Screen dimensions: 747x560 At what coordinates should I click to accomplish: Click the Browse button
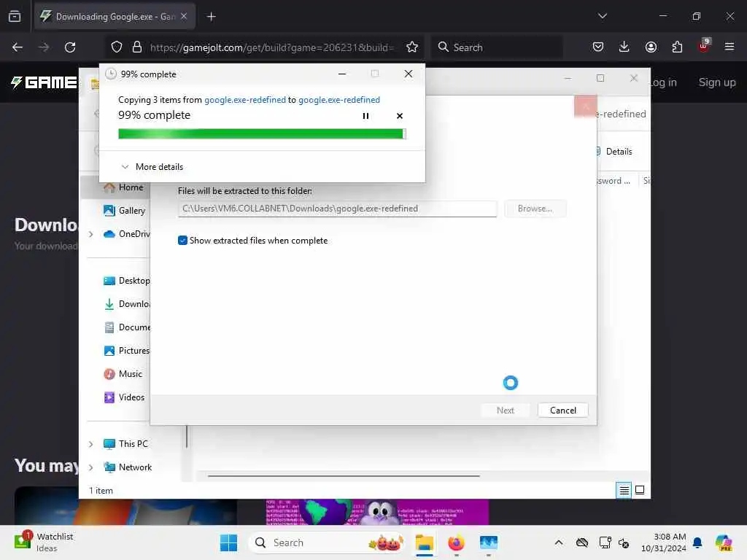click(x=535, y=209)
